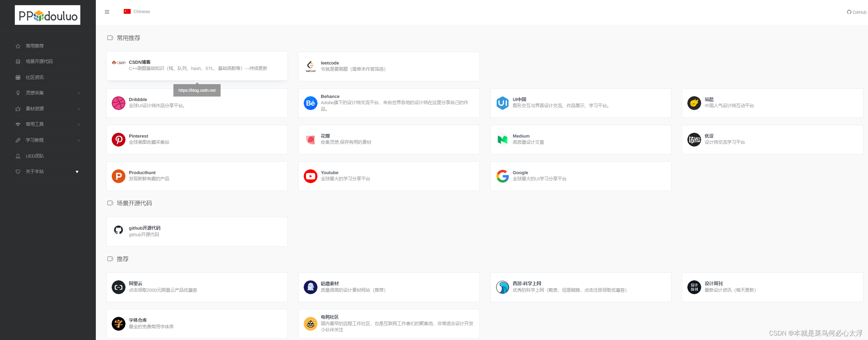Click the github开源代码 octocat icon

pos(119,230)
